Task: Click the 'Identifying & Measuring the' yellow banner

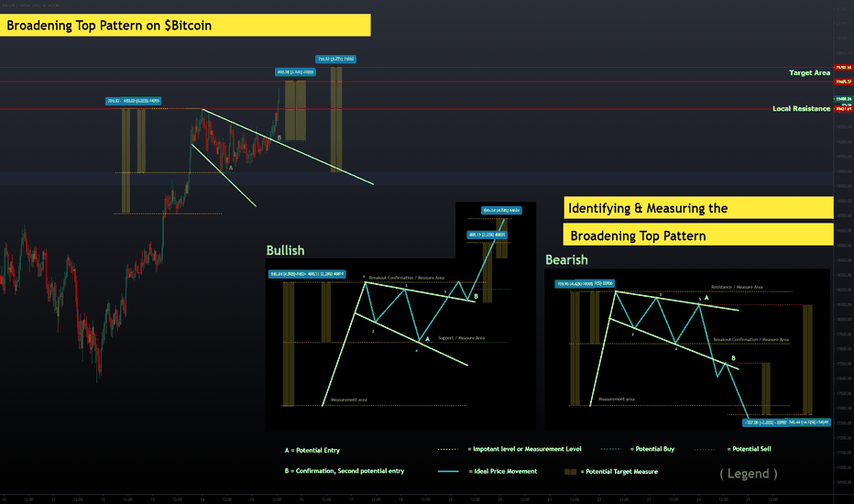Action: (x=698, y=208)
